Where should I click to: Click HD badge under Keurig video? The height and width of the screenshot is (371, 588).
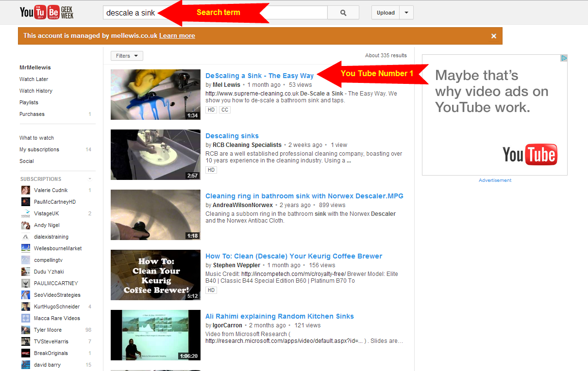[x=211, y=290]
